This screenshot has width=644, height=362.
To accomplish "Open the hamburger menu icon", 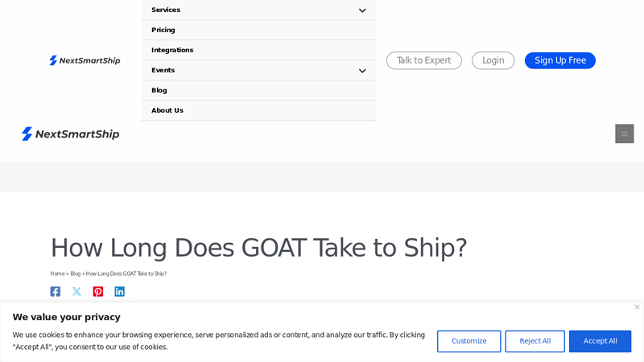I will pyautogui.click(x=625, y=134).
